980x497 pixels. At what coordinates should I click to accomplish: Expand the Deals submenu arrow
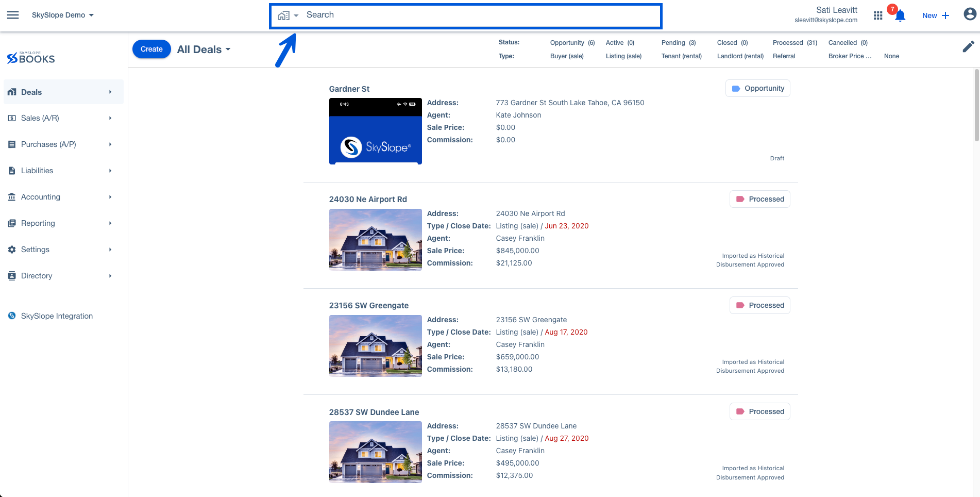[x=110, y=92]
